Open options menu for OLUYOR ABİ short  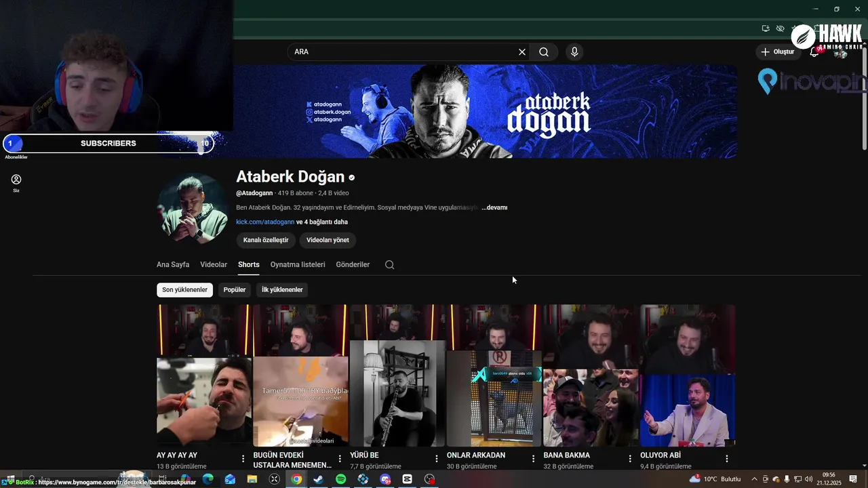click(726, 459)
